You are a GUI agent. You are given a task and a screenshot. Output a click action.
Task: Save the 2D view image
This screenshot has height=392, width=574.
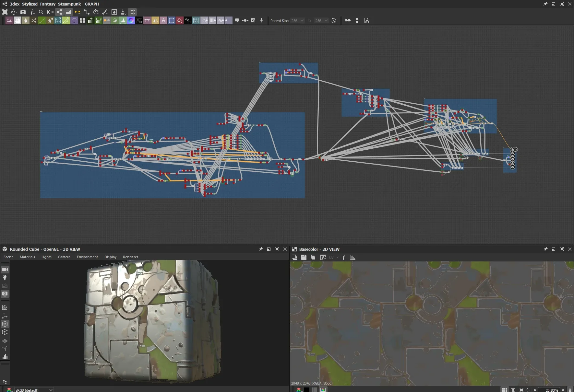click(x=304, y=257)
